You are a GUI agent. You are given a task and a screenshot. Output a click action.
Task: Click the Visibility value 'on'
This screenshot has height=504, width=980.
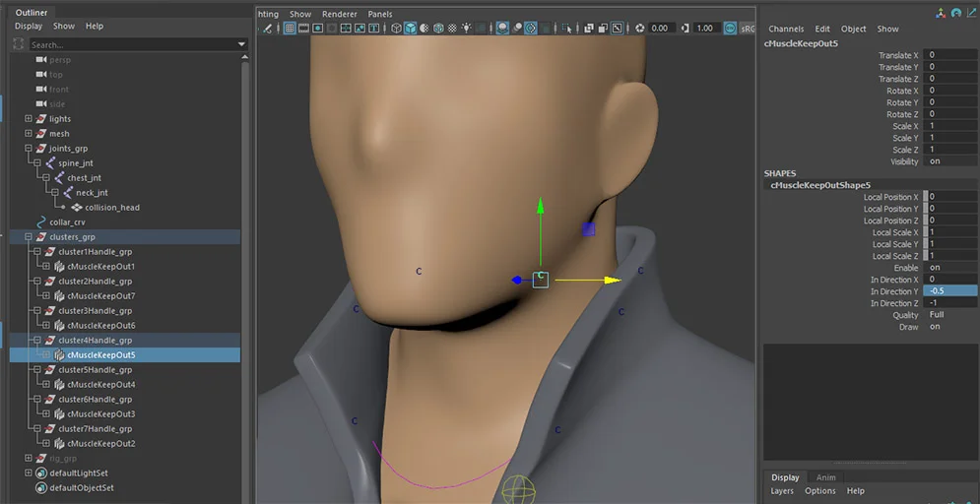[935, 161]
